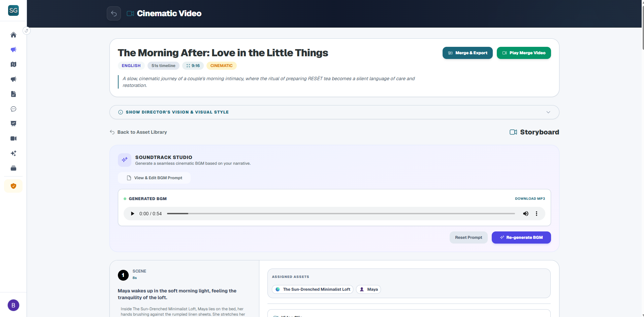The width and height of the screenshot is (644, 317).
Task: Select the purple megaphone sidebar icon
Action: [x=13, y=50]
